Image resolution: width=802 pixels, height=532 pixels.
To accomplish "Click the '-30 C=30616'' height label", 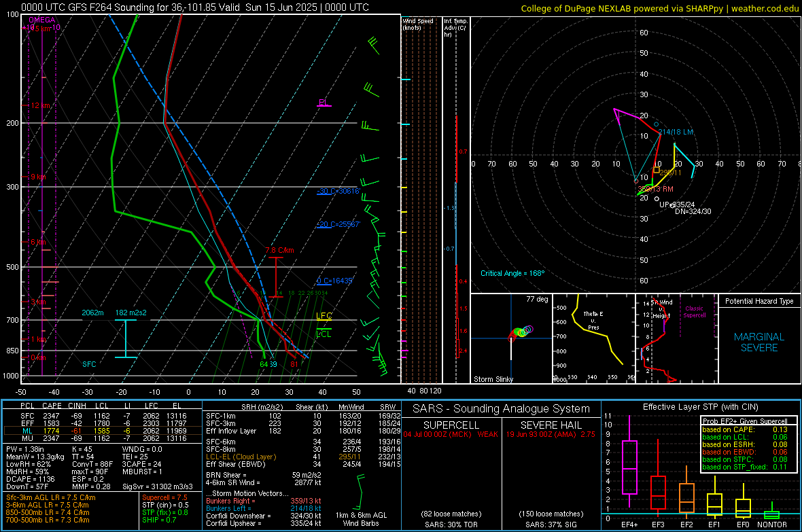I will tap(338, 191).
